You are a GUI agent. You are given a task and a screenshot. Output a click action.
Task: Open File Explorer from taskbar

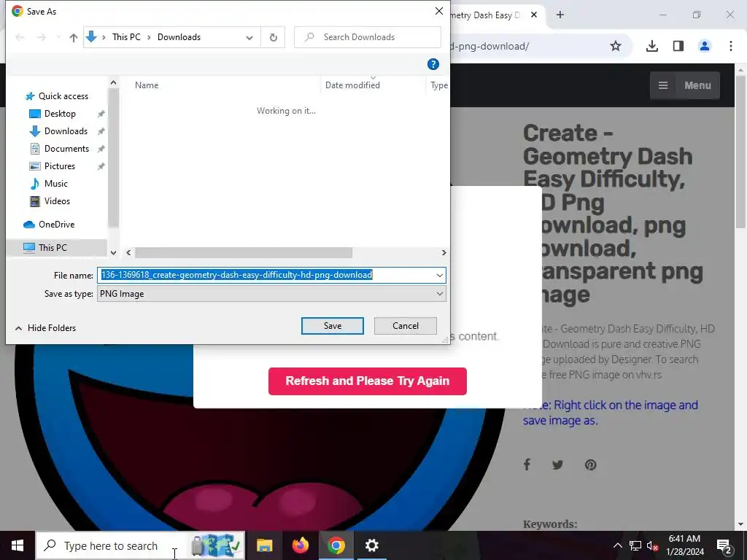coord(264,545)
